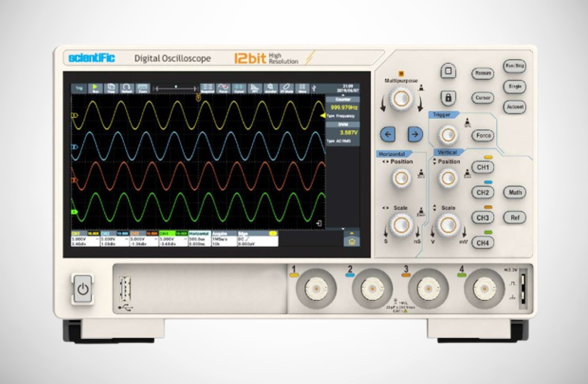588x384 pixels.
Task: Tap the exit arrow icon on waveform area
Action: point(319,223)
